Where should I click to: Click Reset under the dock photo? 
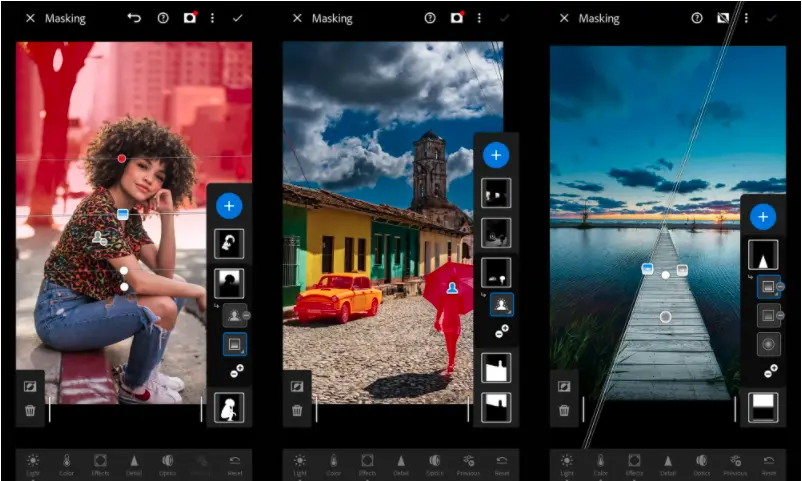[769, 465]
